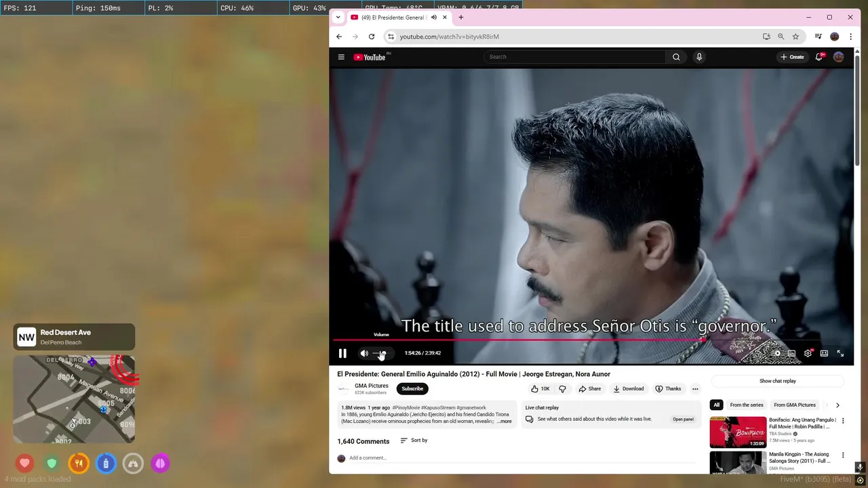Open the GMA Pictures channel name
Image resolution: width=868 pixels, height=488 pixels.
[372, 386]
